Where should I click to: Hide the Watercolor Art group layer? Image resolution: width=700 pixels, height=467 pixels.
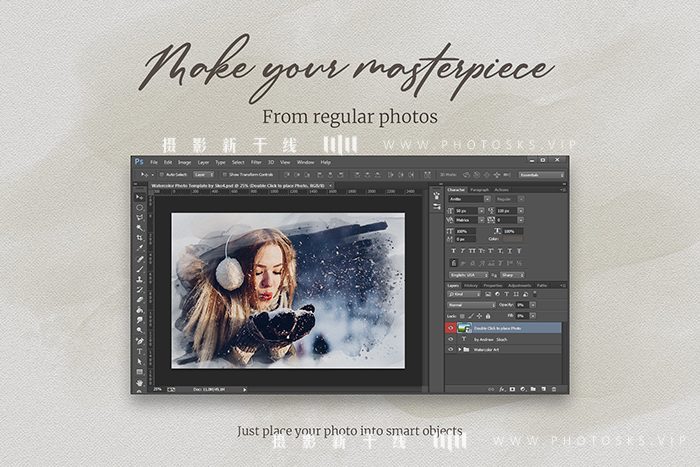(x=450, y=350)
